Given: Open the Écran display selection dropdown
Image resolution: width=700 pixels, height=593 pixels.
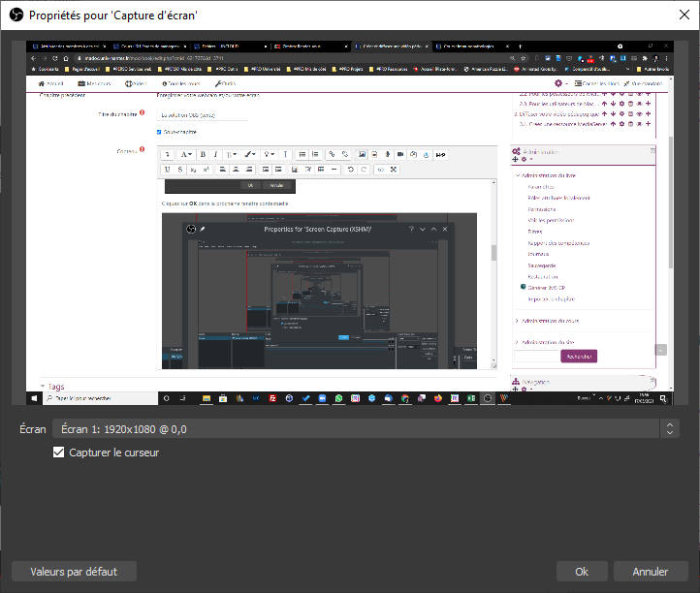Looking at the screenshot, I should pos(365,428).
